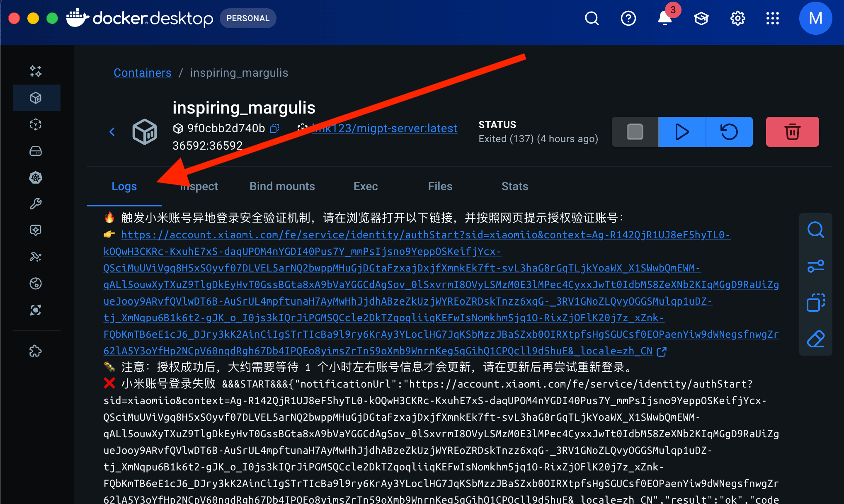Click the Containers breadcrumb link
The image size is (844, 504).
[142, 73]
